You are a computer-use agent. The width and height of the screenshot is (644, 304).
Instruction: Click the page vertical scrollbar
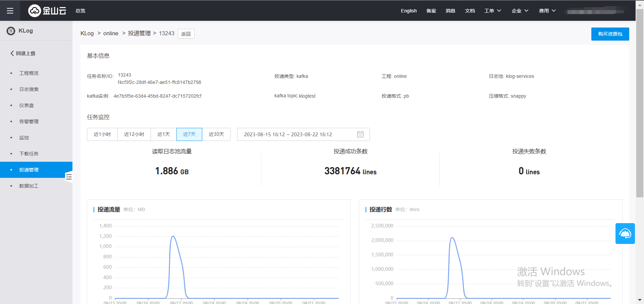coord(640,101)
